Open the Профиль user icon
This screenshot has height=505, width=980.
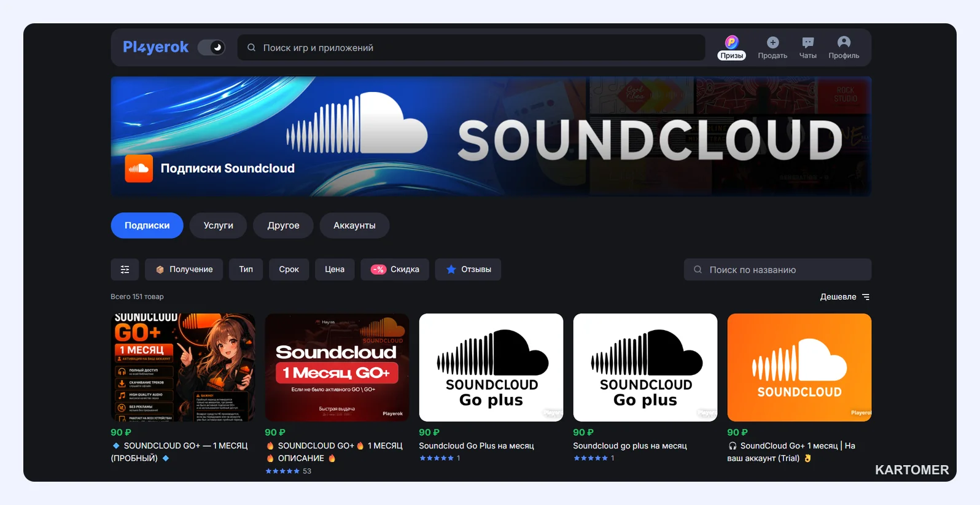click(844, 42)
